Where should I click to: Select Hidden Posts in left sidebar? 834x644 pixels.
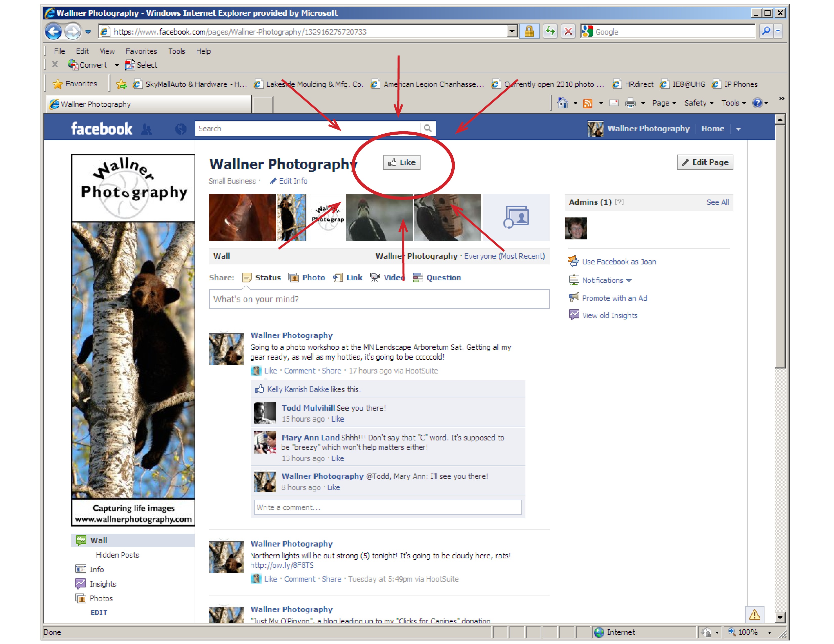(117, 555)
